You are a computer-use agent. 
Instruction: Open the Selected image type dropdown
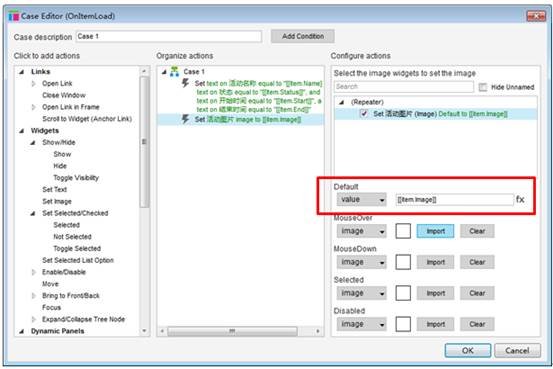point(361,293)
